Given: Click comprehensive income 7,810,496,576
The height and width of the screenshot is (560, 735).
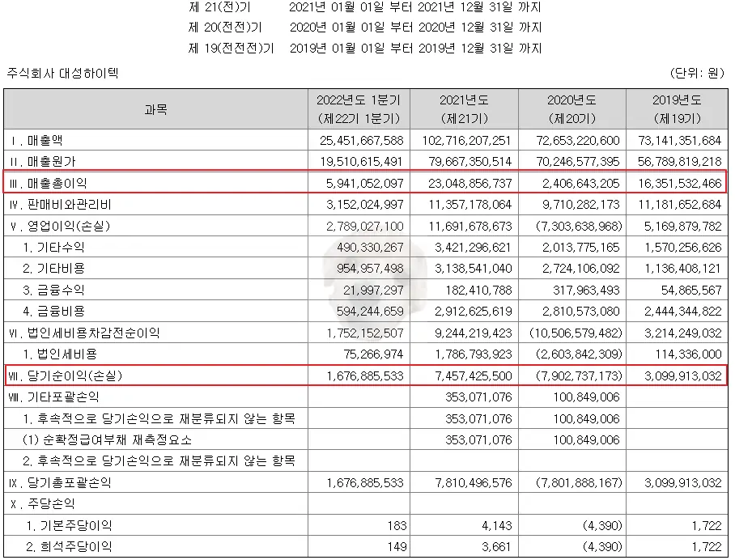Looking at the screenshot, I should [474, 482].
